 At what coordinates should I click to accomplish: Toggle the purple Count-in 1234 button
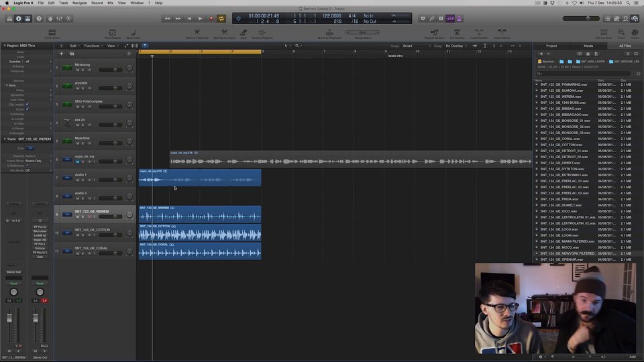(450, 19)
